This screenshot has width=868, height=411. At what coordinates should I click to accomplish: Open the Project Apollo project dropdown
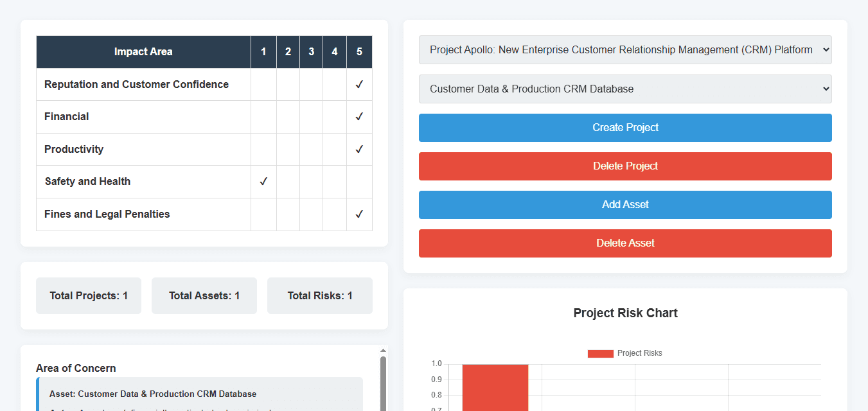[624, 49]
